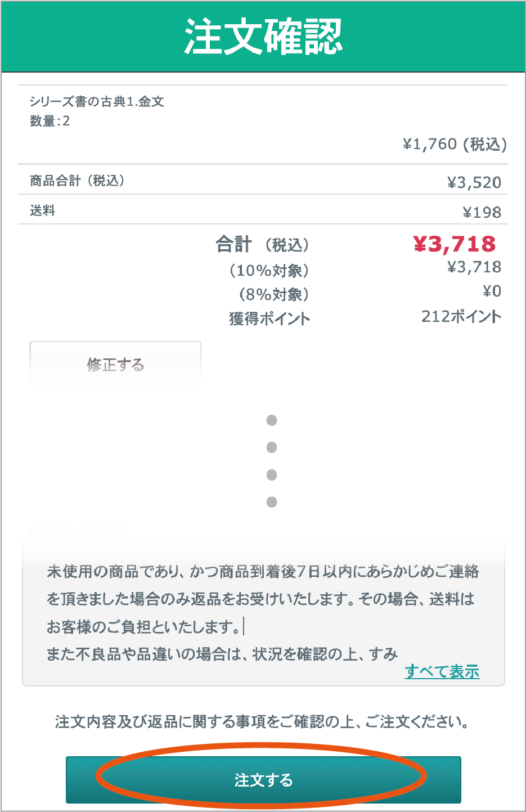Click the ¥0 amount for 8% tax
The width and height of the screenshot is (526, 812).
(x=492, y=291)
